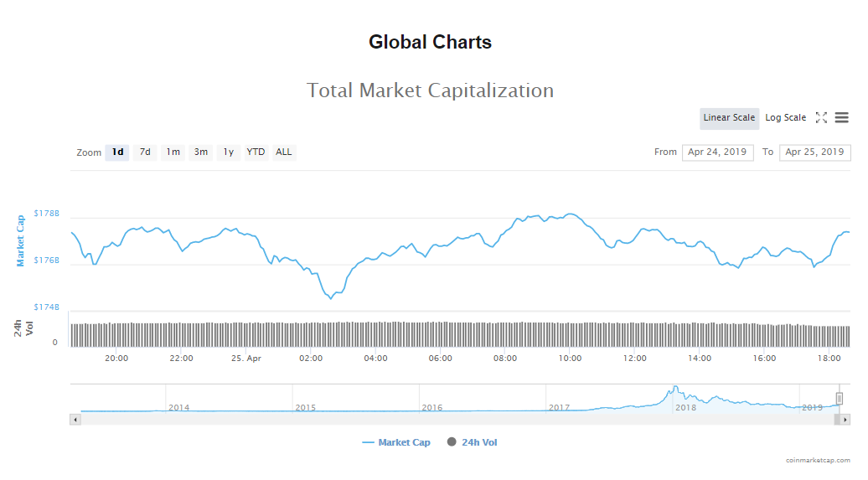Open the chart hamburger menu
The image size is (868, 480).
(842, 118)
